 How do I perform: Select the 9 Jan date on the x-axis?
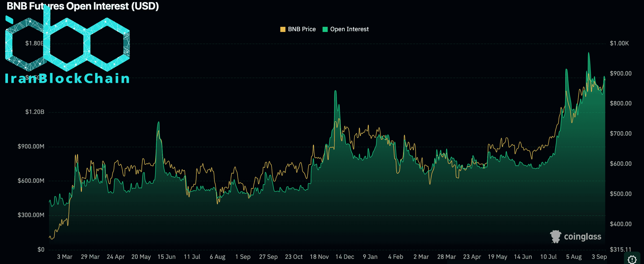[370, 257]
